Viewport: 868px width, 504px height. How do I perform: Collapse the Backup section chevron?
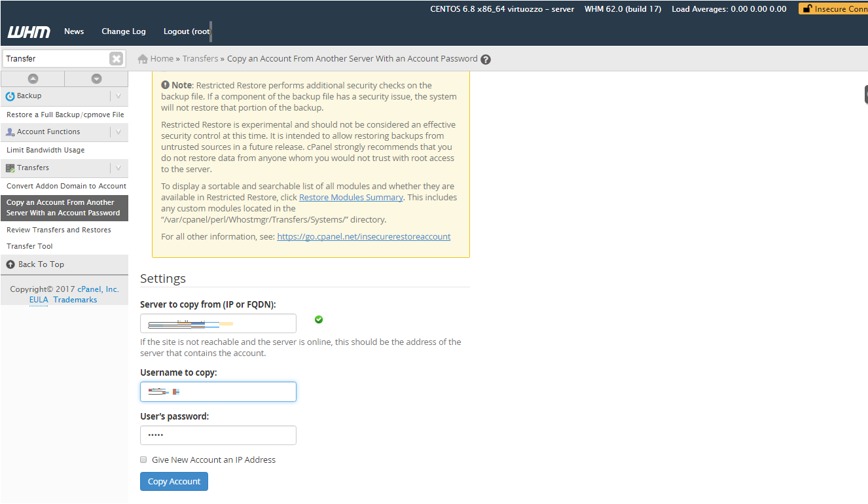click(x=118, y=96)
